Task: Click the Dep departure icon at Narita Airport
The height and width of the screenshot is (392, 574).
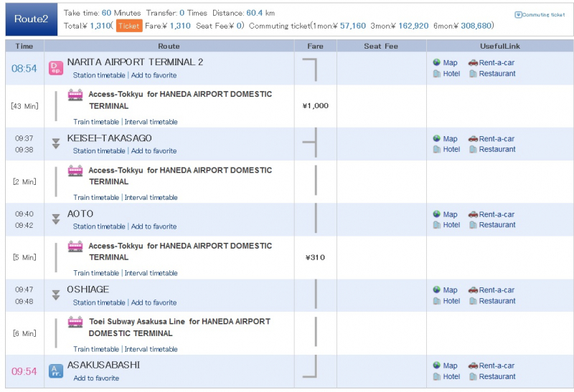Action: pyautogui.click(x=55, y=68)
